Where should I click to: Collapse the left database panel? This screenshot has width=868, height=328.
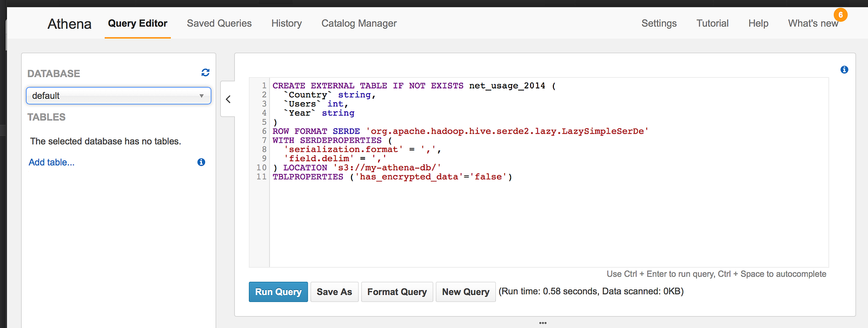click(228, 99)
